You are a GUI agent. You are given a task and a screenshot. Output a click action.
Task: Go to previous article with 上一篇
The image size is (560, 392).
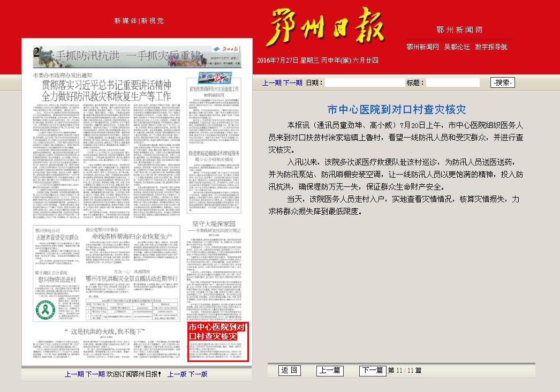330,371
